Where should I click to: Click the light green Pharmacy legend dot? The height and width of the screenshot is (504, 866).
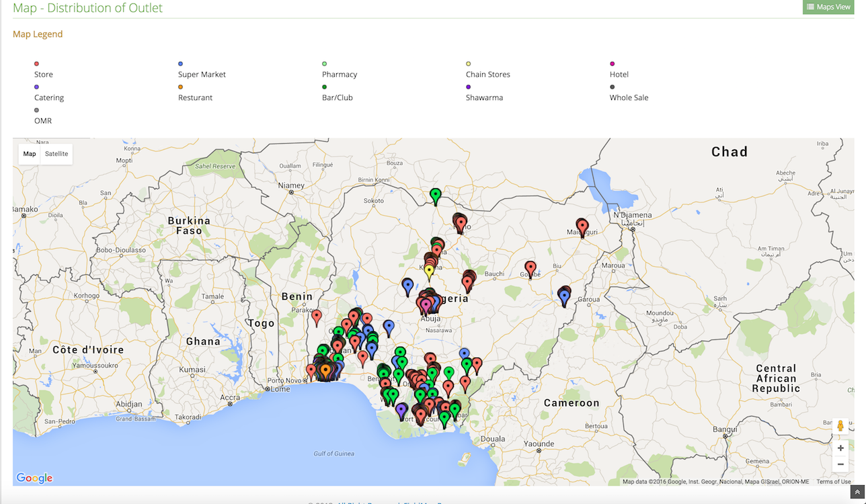324,64
